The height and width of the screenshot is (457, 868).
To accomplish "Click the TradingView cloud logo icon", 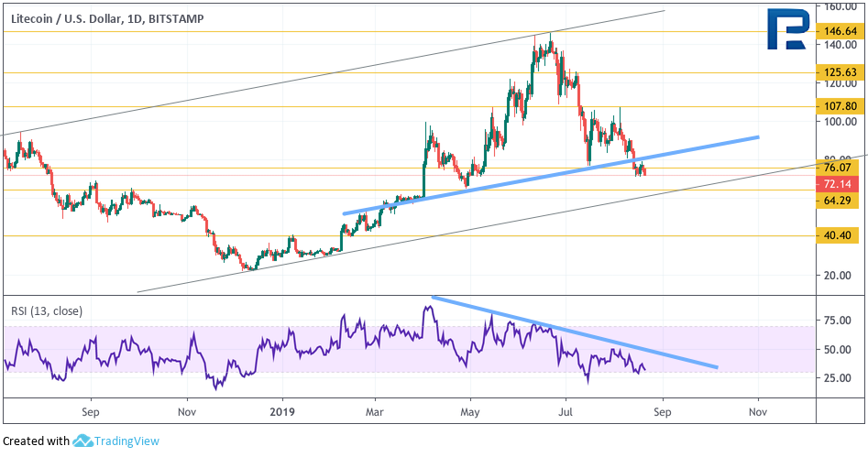I will click(x=83, y=441).
